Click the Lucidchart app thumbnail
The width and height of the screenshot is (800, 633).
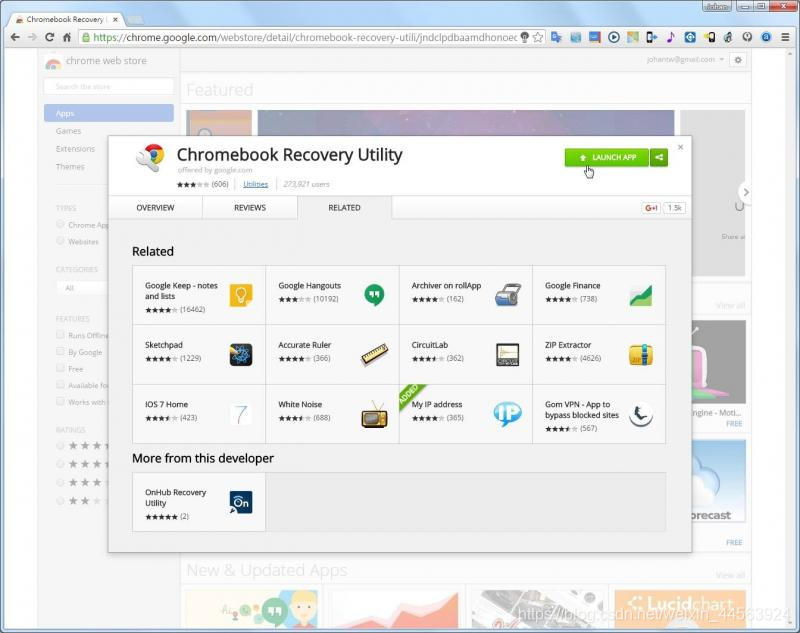click(680, 609)
